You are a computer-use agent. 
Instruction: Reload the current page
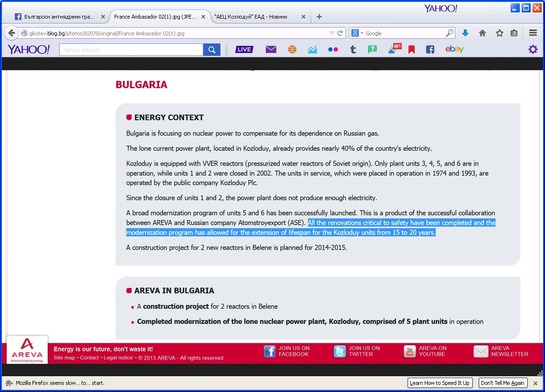click(340, 33)
